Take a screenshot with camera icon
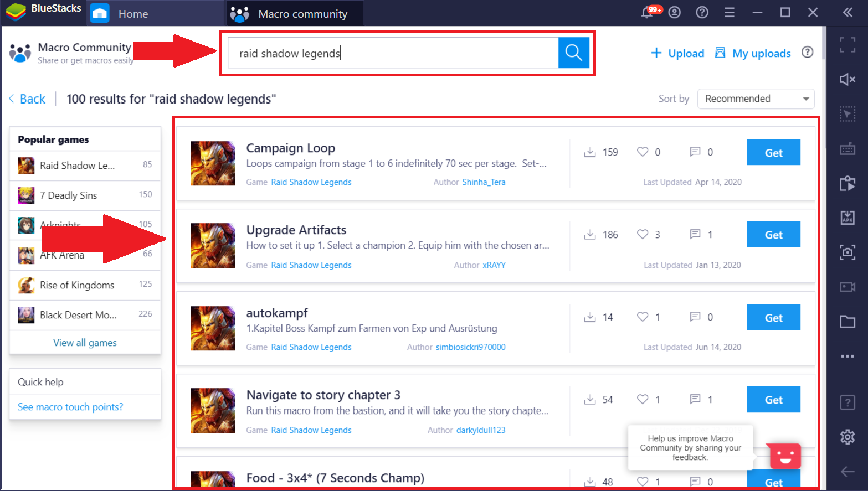Screen dimensions: 868x491 tap(848, 252)
